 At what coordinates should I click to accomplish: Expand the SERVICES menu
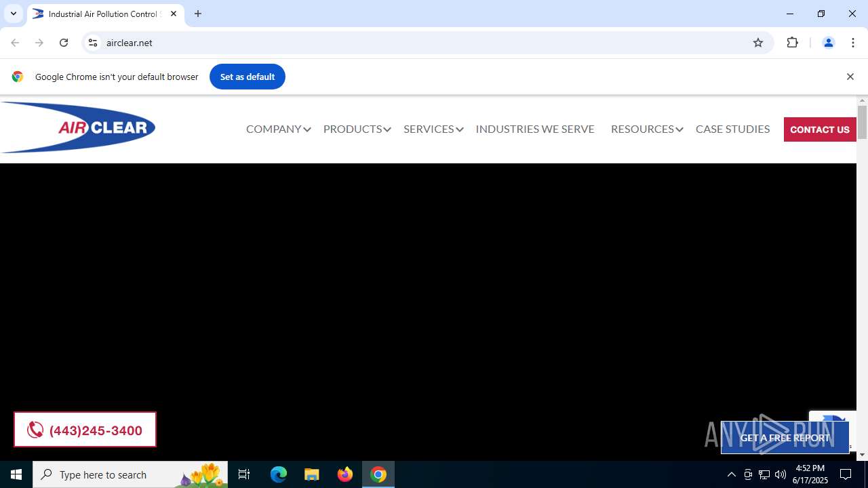pos(433,129)
